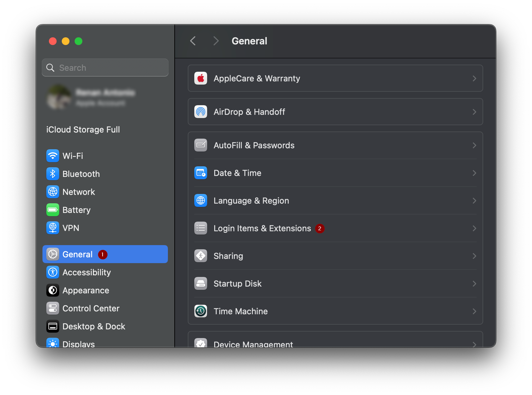Open AirDrop & Handoff via its chevron
This screenshot has height=395, width=532.
click(x=474, y=112)
